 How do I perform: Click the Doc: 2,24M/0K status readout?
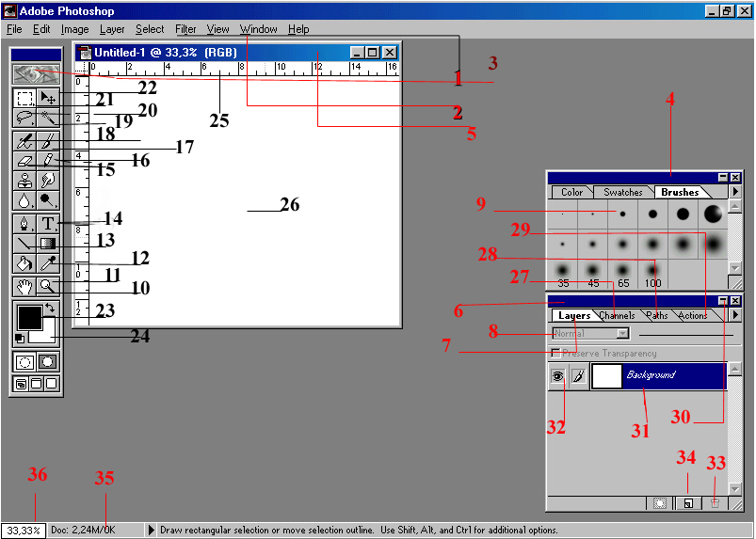click(x=83, y=531)
